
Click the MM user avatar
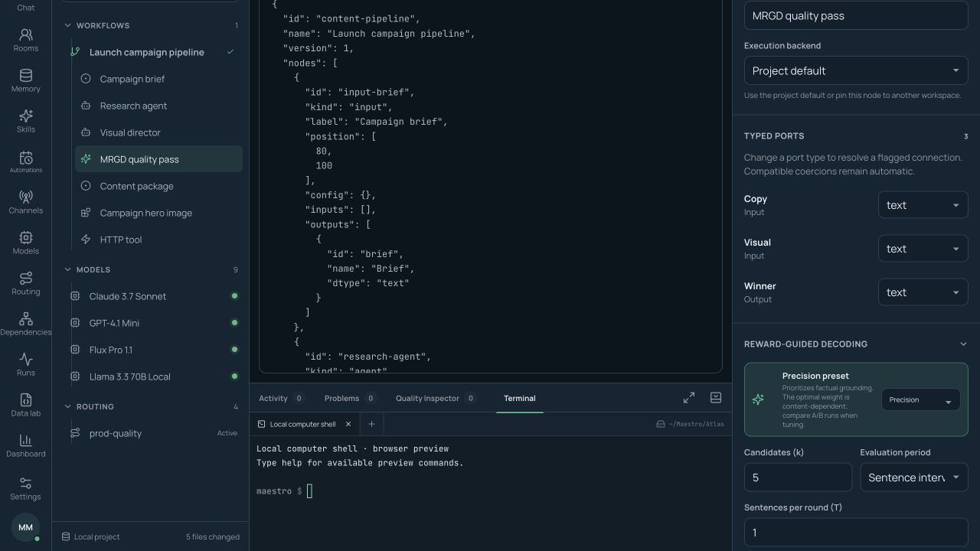pos(25,527)
